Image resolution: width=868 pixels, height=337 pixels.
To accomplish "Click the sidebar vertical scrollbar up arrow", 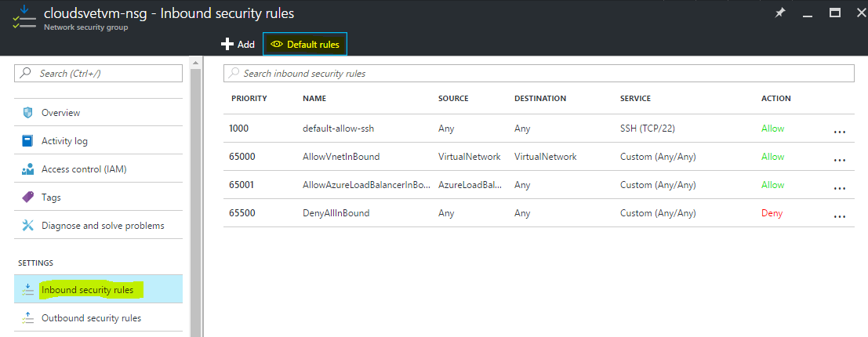I will tap(195, 63).
